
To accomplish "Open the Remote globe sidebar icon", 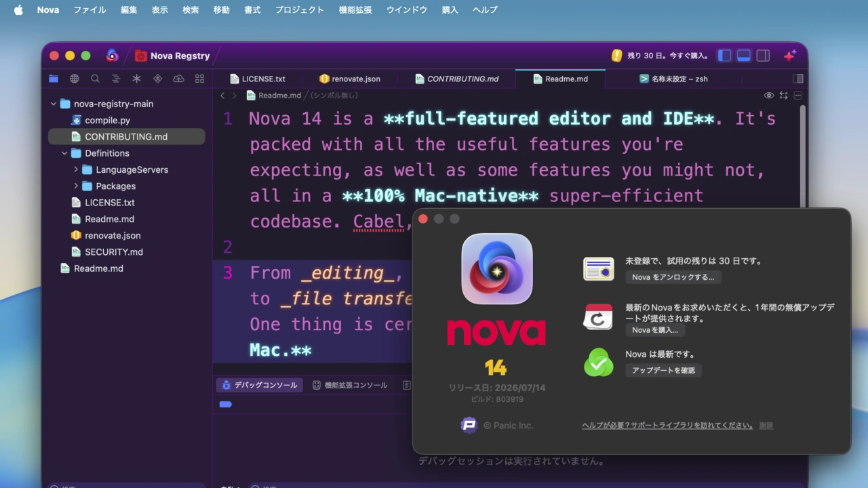I will [x=75, y=79].
